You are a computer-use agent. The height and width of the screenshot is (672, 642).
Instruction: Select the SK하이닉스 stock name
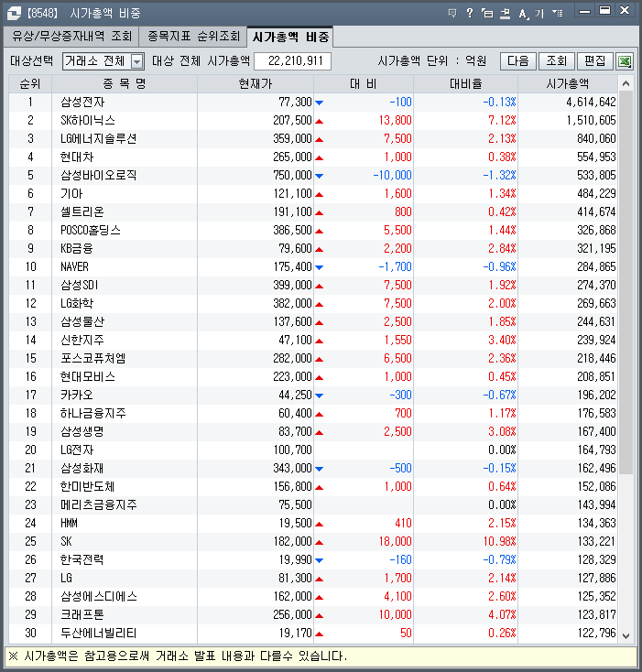pyautogui.click(x=88, y=121)
